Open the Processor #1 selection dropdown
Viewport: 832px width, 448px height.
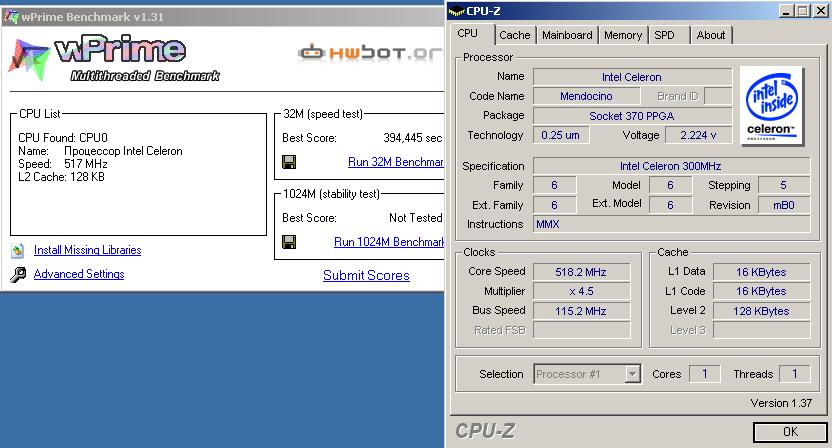pos(631,374)
